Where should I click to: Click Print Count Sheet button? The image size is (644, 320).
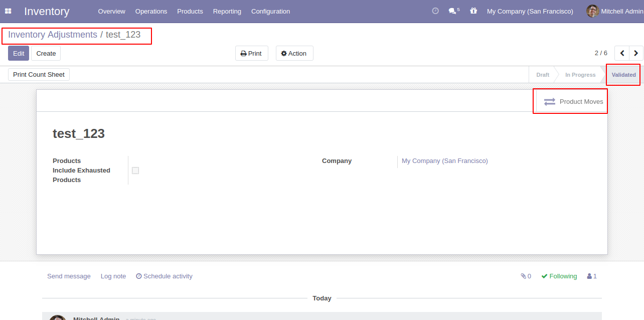click(39, 75)
